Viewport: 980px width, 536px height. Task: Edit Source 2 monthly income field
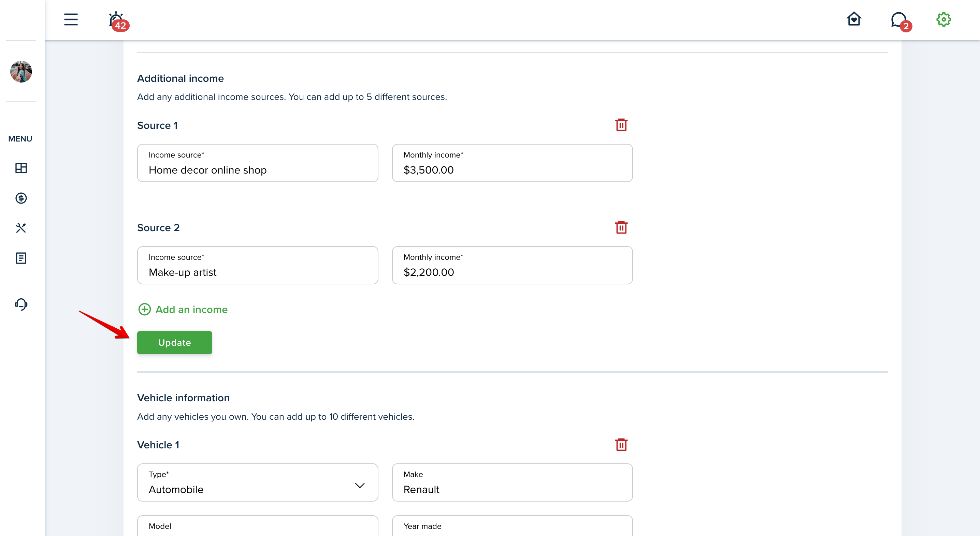pyautogui.click(x=512, y=265)
